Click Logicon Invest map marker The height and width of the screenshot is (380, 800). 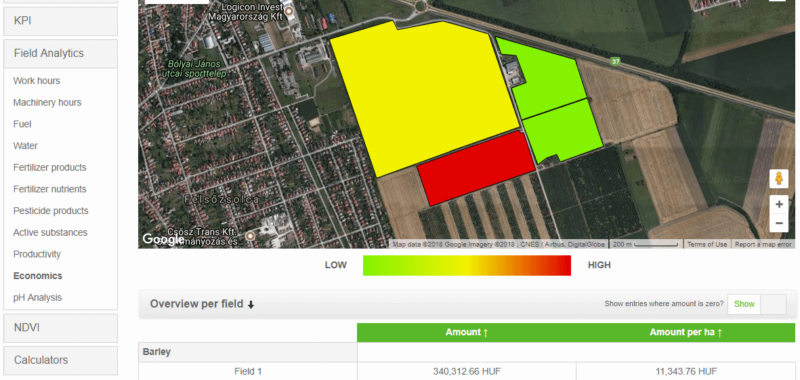[x=289, y=11]
